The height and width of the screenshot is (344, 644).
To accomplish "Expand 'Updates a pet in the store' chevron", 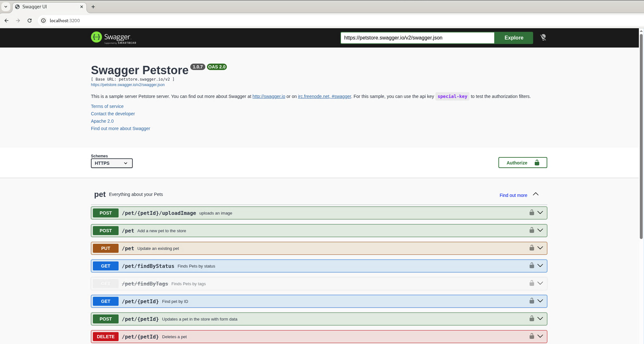I will coord(540,319).
